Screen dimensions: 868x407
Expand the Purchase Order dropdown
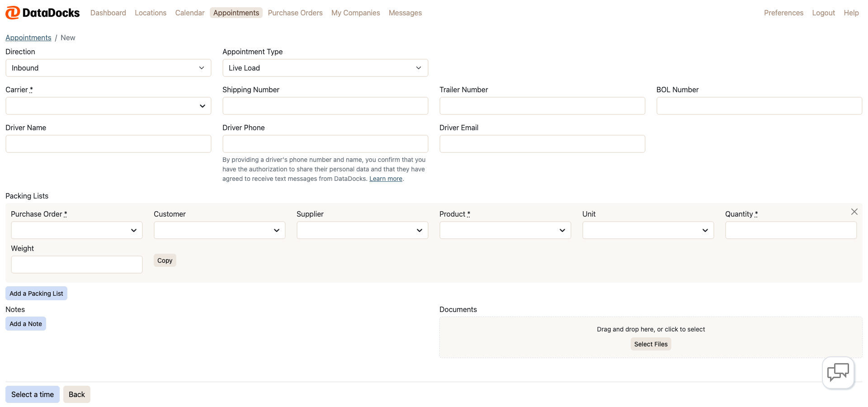[77, 230]
